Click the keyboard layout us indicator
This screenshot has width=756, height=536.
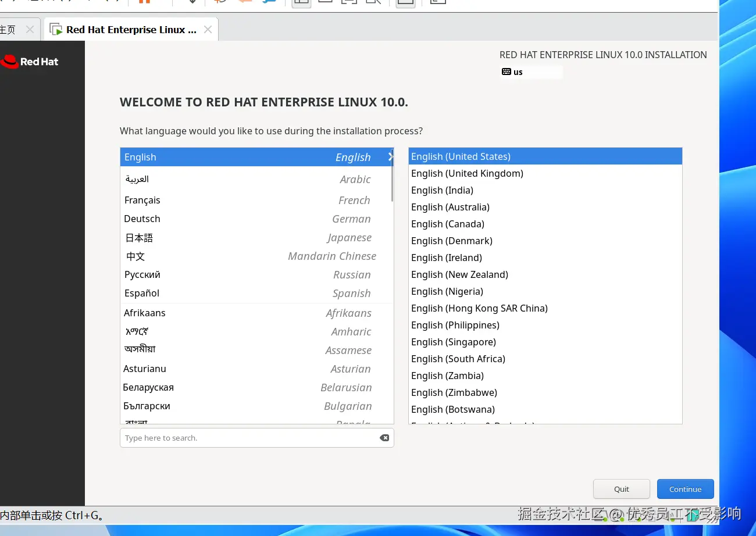coord(512,72)
